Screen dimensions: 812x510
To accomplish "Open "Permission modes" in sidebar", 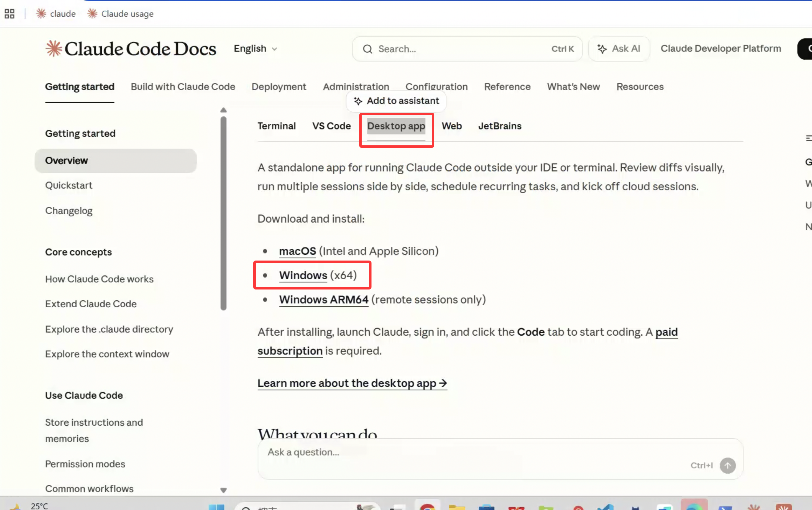I will (85, 464).
